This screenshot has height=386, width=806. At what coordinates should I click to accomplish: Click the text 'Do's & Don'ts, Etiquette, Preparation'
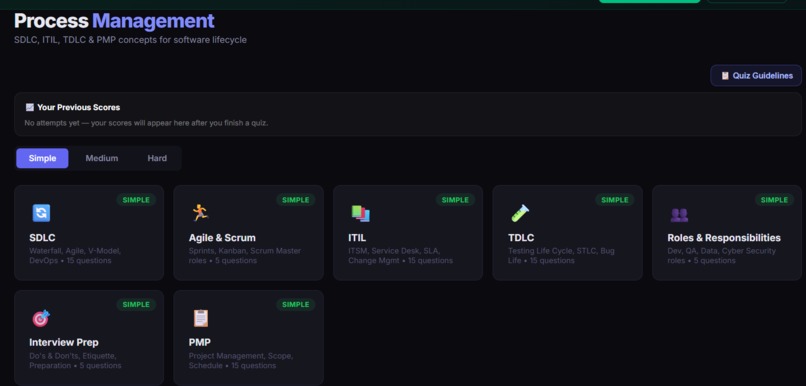pos(72,360)
